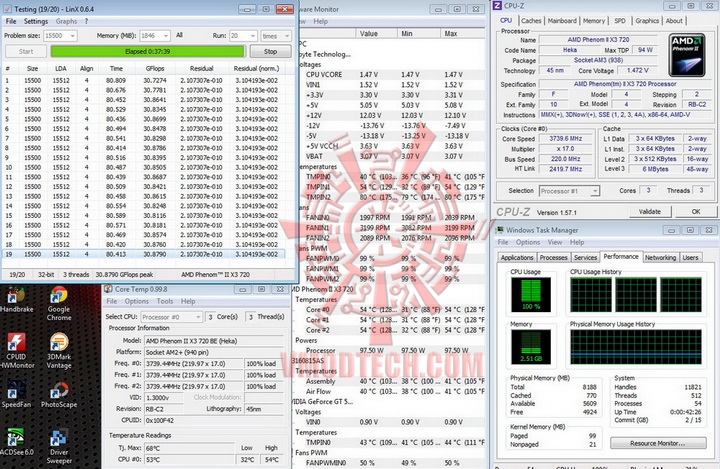Switch to the Applications tab in Task Manager
720x469 pixels.
pyautogui.click(x=517, y=258)
